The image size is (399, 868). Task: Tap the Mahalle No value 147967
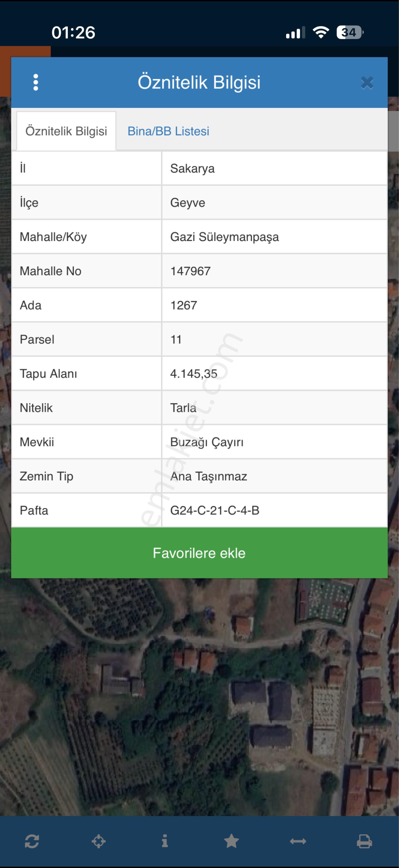191,271
